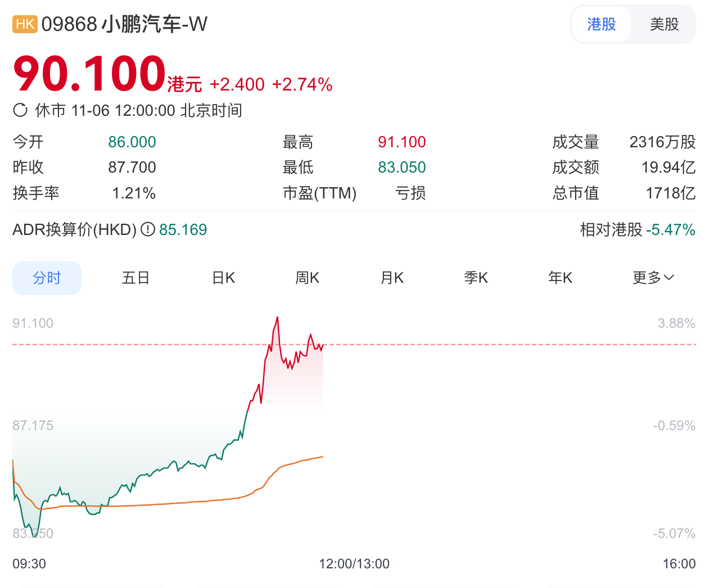
Task: Select the 五日 chart tab
Action: pyautogui.click(x=135, y=278)
